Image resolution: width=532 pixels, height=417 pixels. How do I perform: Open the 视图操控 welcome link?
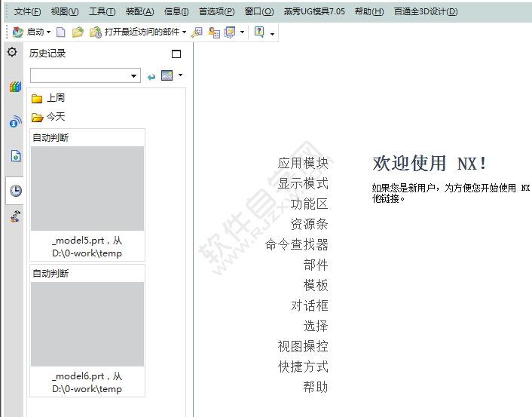click(303, 347)
